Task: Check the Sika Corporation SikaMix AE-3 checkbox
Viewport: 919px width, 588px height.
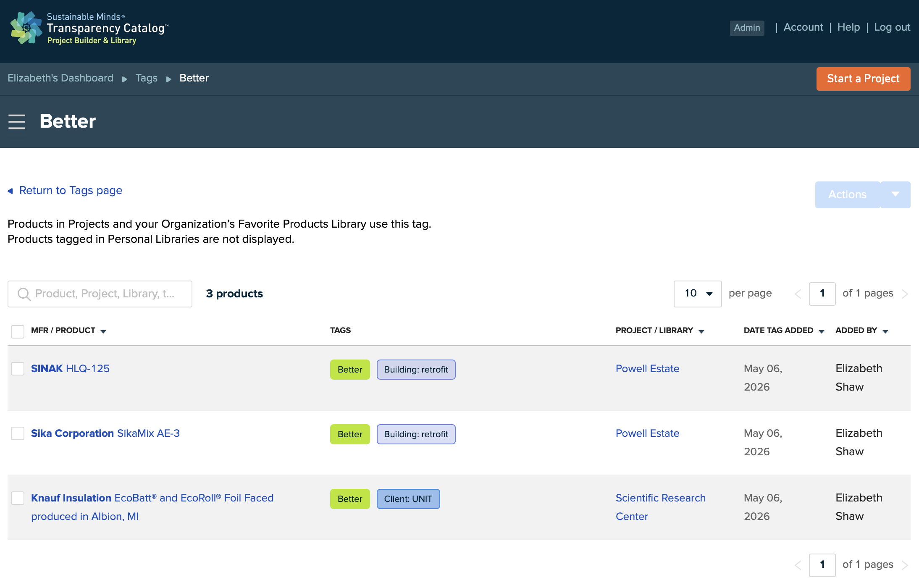Action: [x=18, y=433]
